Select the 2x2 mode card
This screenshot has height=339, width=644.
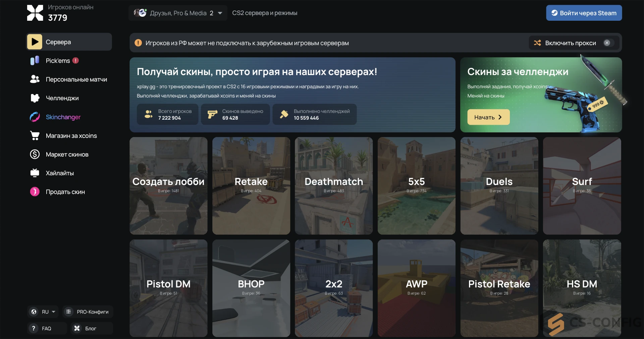334,288
